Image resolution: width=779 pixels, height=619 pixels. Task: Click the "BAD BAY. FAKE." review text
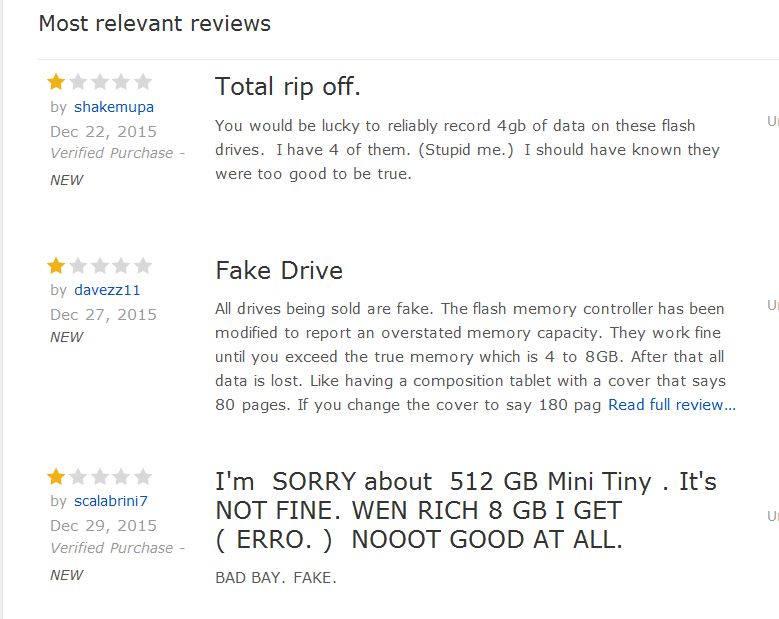click(276, 578)
